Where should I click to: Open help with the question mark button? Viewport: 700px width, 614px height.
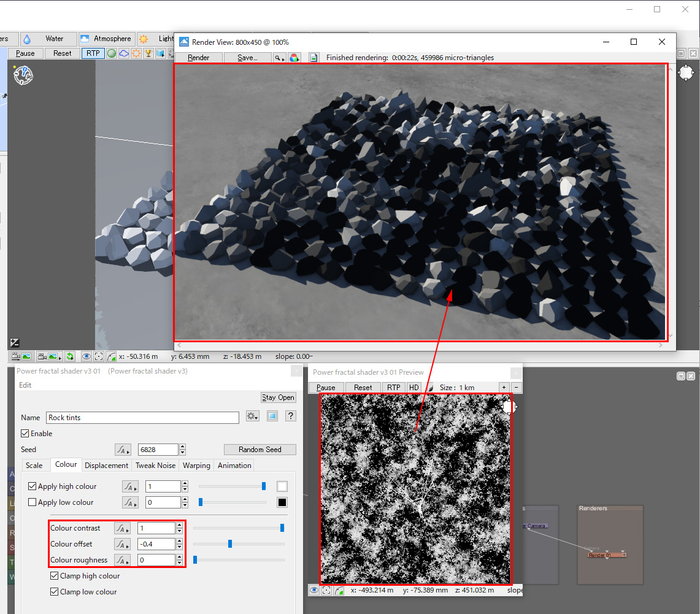pyautogui.click(x=291, y=416)
